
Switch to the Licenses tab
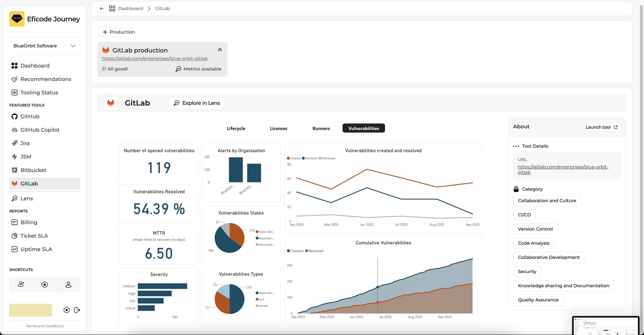pyautogui.click(x=279, y=128)
